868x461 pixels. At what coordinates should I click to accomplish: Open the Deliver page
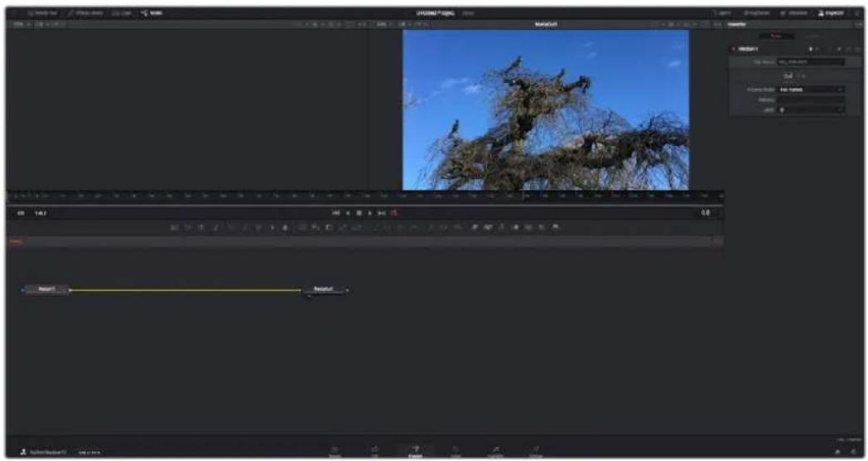(x=535, y=452)
